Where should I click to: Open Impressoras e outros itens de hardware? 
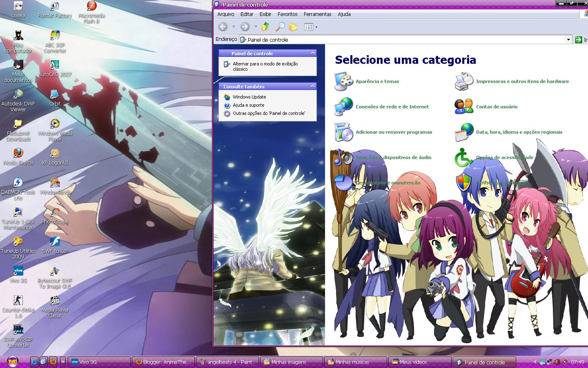click(522, 81)
